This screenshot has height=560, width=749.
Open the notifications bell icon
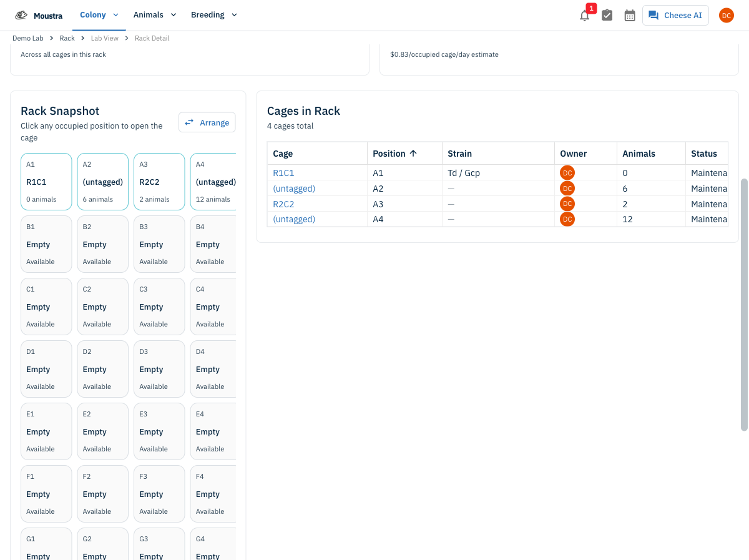(x=585, y=16)
